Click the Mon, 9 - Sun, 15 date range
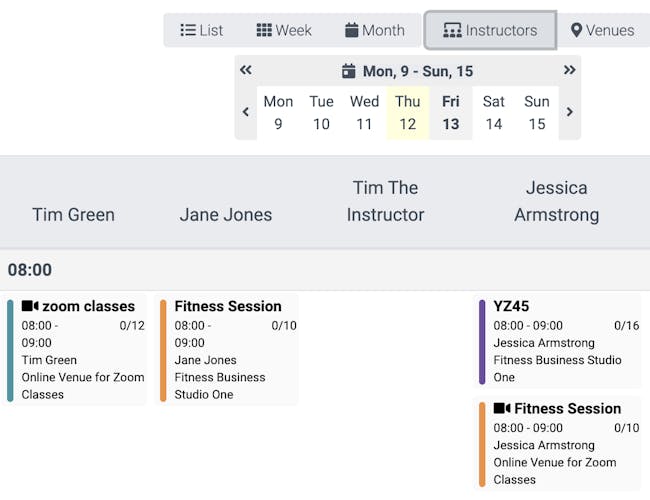The width and height of the screenshot is (650, 500). 418,71
